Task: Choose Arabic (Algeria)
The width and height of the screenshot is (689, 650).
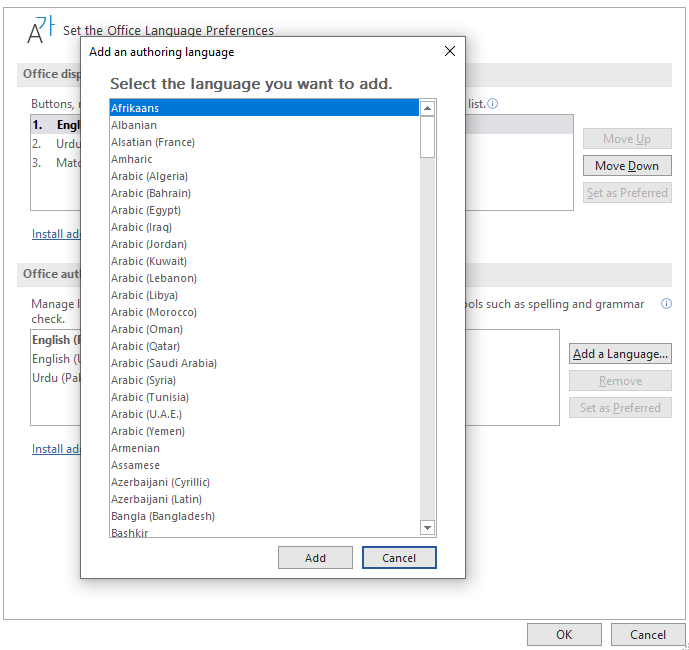Action: pyautogui.click(x=264, y=176)
